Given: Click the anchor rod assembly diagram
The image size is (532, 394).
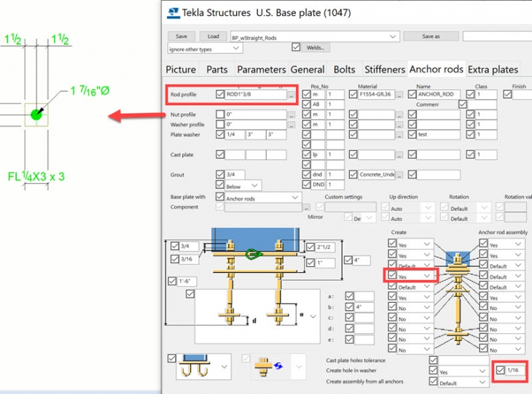Looking at the screenshot, I should [458, 297].
